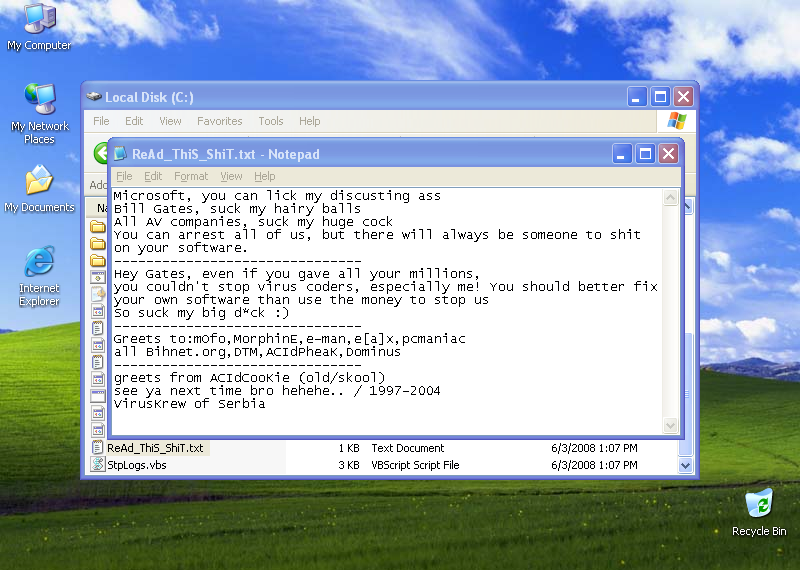This screenshot has height=570, width=800.
Task: Click the 'VBScript Script File' type cell
Action: tap(415, 465)
